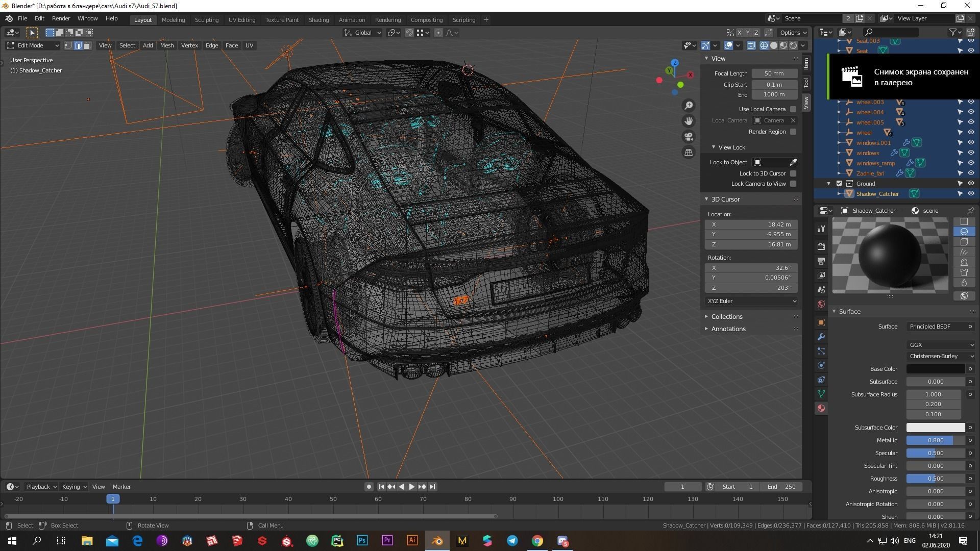Open Global transform orientation dropdown
The image size is (980, 551).
pyautogui.click(x=363, y=33)
